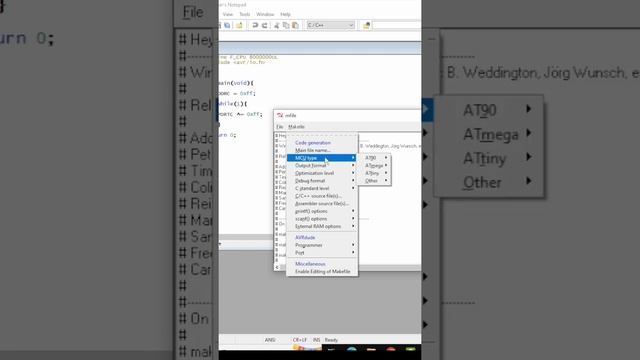Click the CR+LF line ending status entry
Screen dimensions: 640x360
point(300,340)
